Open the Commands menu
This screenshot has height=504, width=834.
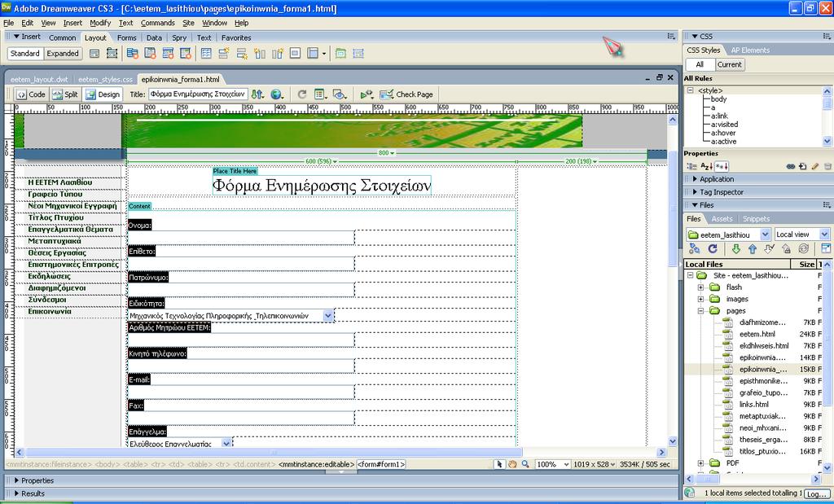coord(157,23)
